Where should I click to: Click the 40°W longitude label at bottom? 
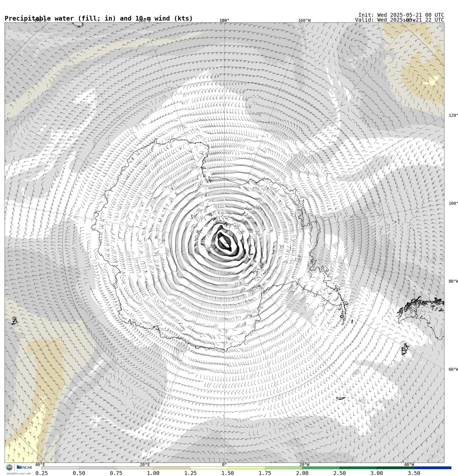point(409,465)
